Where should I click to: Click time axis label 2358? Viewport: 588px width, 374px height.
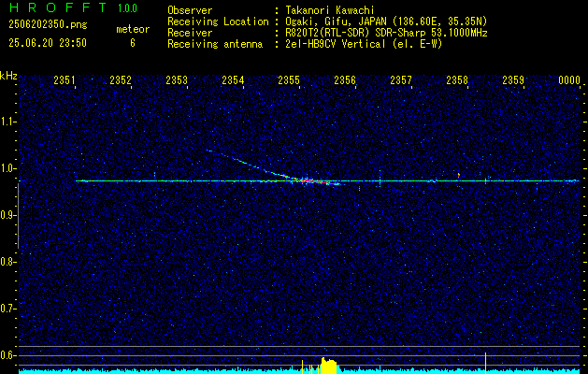[x=457, y=79]
